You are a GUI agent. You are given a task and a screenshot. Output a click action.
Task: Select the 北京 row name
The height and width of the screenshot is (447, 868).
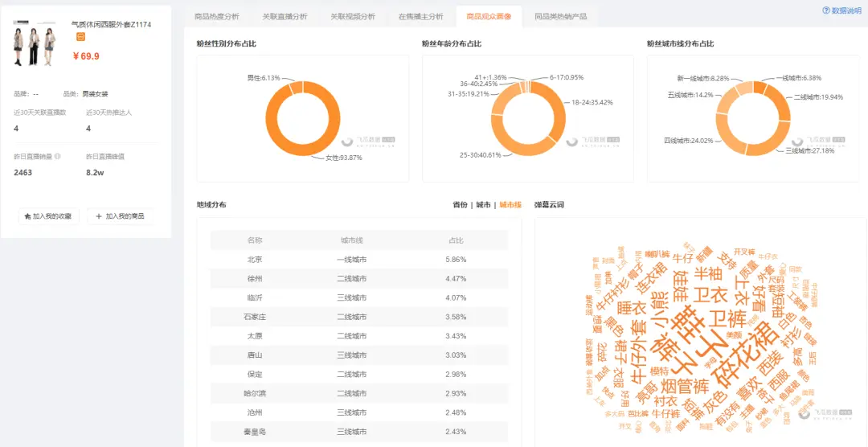[255, 259]
